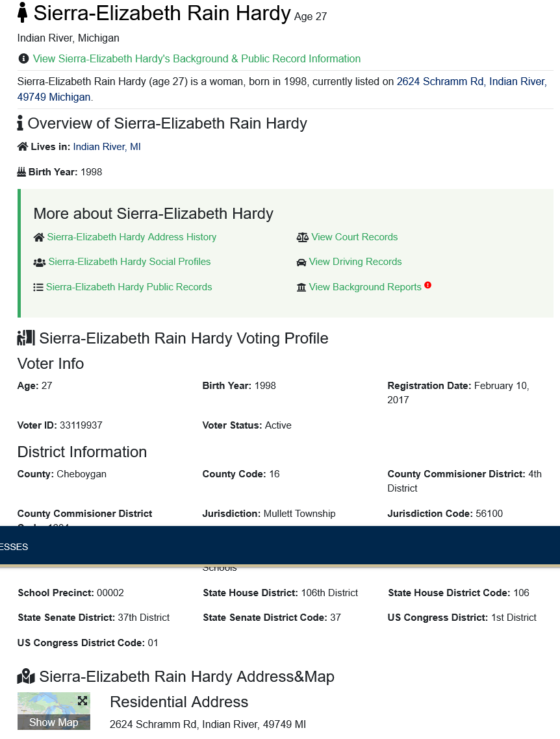Click the info circle icon before Background link
Screen dimensions: 560x739
pos(23,58)
